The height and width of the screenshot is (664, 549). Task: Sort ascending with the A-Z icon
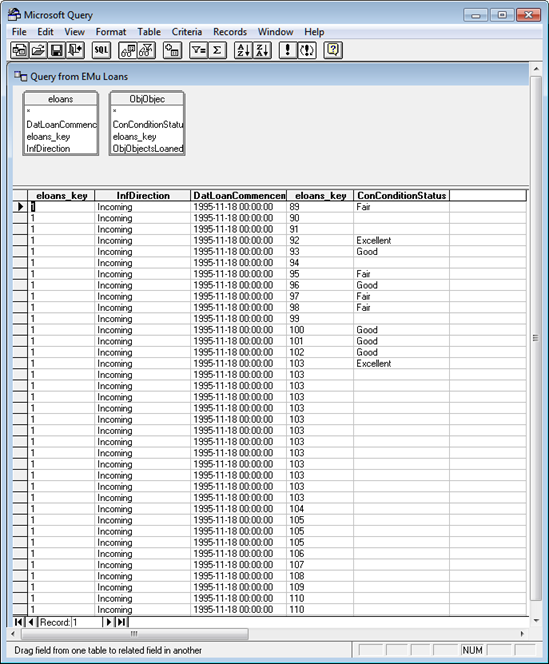(x=244, y=50)
